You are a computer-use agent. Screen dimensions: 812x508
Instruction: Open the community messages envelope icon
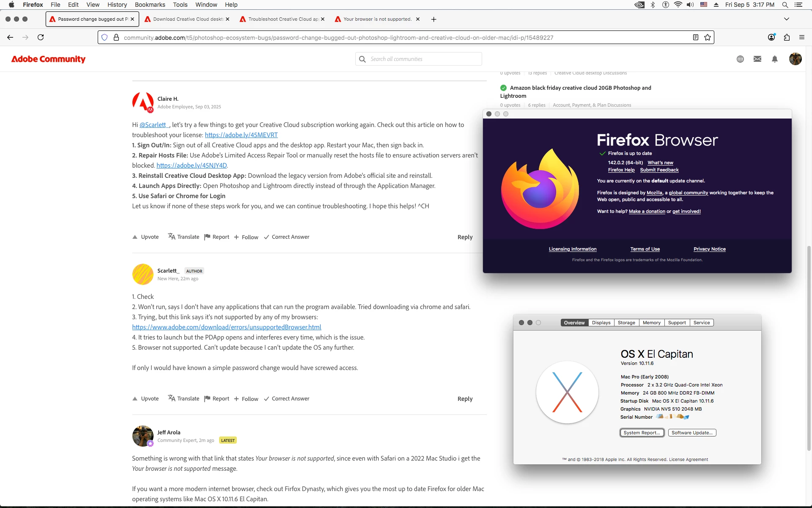[x=757, y=59]
